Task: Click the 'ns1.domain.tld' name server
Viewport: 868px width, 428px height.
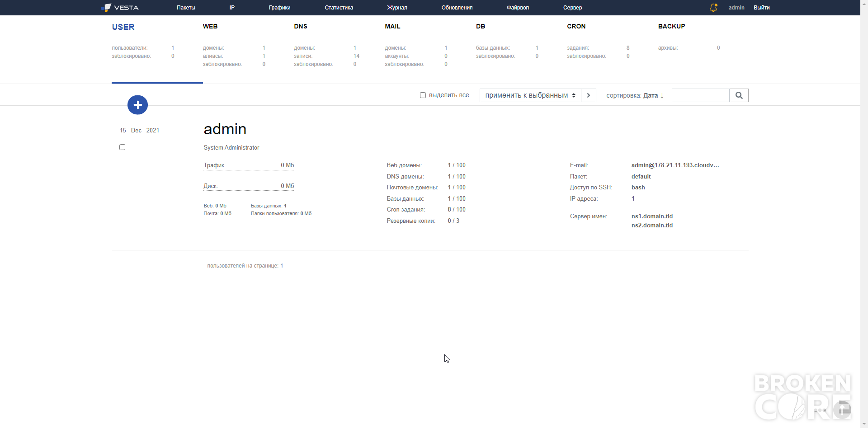Action: [x=652, y=216]
